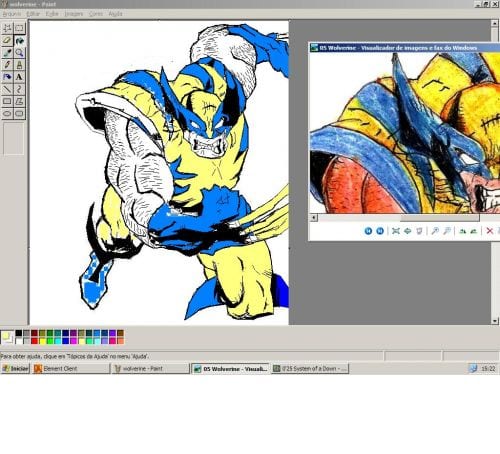Pick the brown palette color
500x454 pixels.
[x=120, y=333]
